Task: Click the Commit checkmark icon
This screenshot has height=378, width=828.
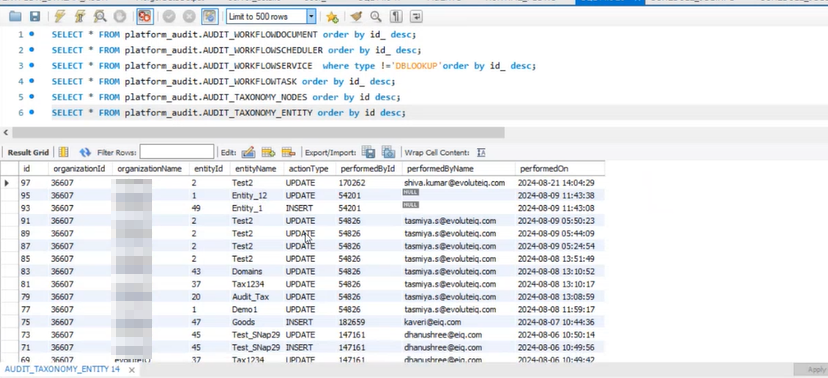Action: click(x=169, y=17)
